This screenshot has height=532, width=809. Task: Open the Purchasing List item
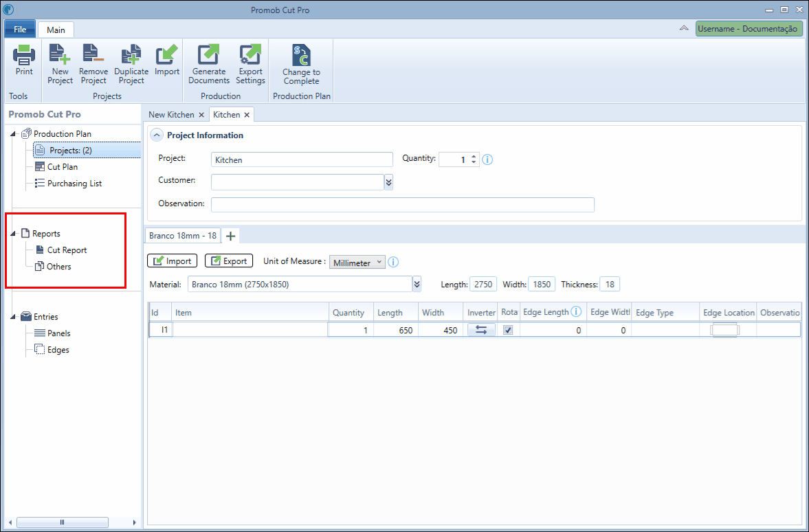click(74, 184)
